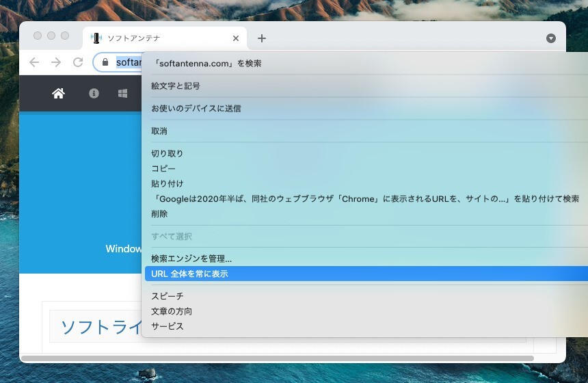Choose 「softantenna.com」を検索 menu item
The width and height of the screenshot is (588, 383).
(x=208, y=64)
